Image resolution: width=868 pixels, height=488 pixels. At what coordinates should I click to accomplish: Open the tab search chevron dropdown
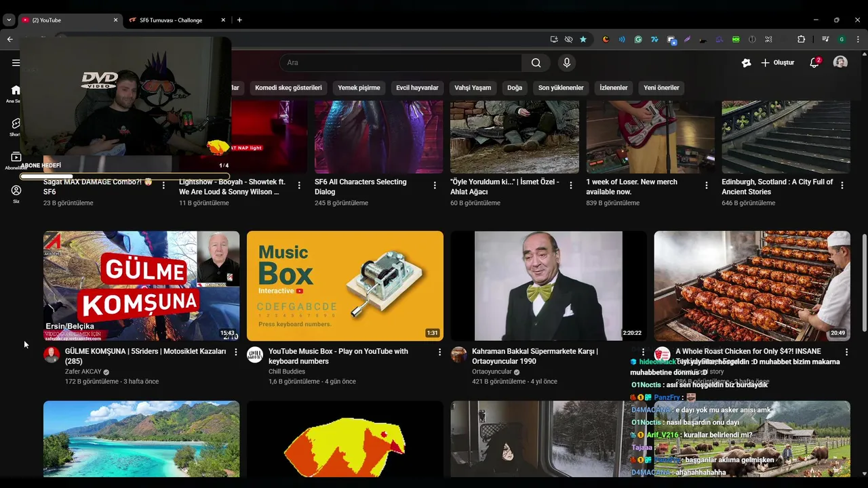[x=9, y=20]
